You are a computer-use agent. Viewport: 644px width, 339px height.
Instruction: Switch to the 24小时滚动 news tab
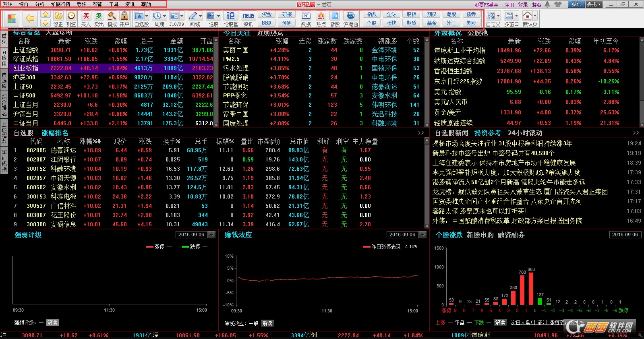click(525, 133)
